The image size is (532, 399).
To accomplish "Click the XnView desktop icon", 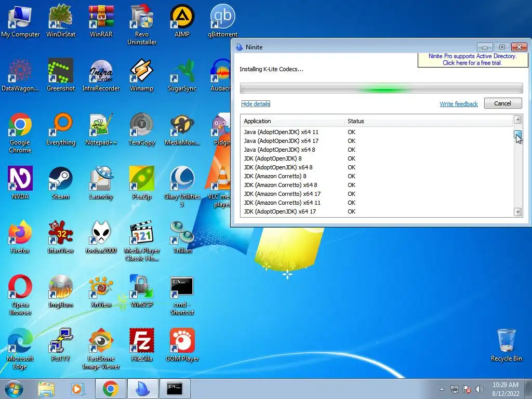I will point(101,291).
